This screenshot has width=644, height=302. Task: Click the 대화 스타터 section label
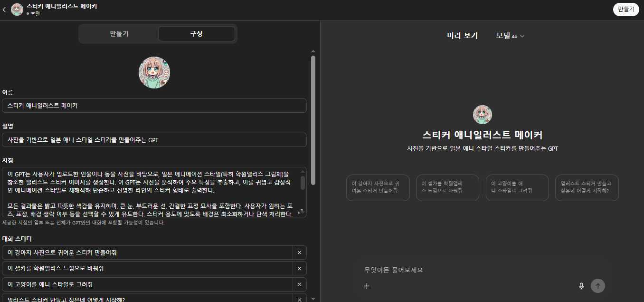click(x=17, y=238)
